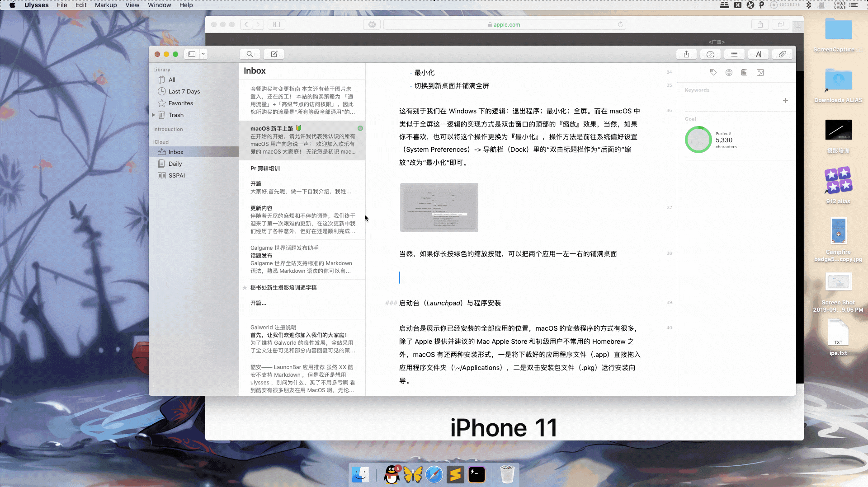Viewport: 868px width, 487px height.
Task: Select the keywords tag icon in attachments
Action: tap(713, 72)
